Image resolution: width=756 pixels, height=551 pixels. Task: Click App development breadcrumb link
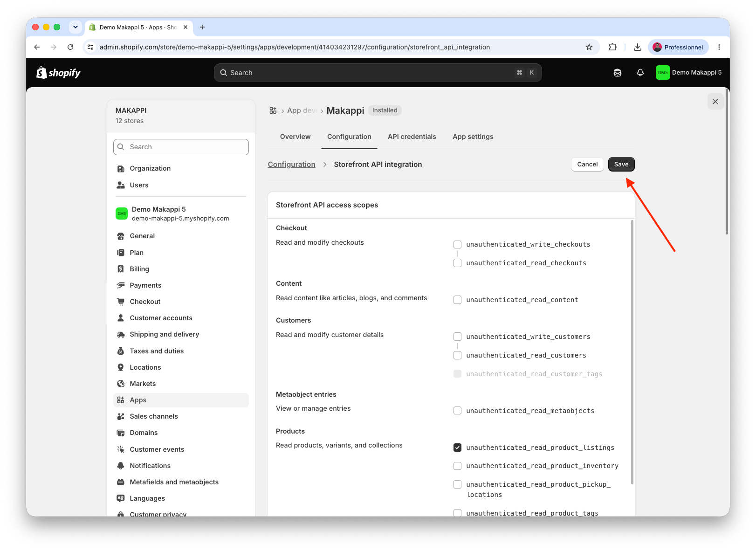pos(302,110)
